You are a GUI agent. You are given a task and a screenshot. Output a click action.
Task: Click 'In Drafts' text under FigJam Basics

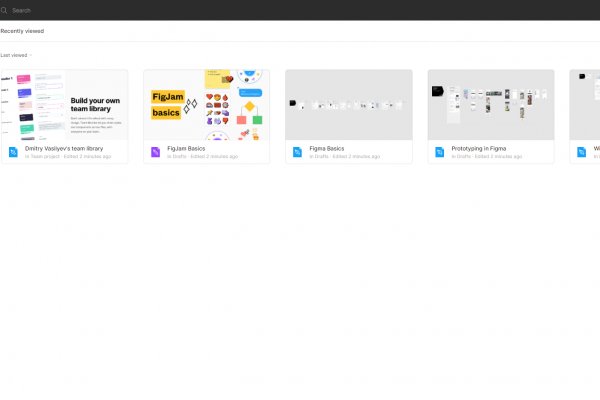point(177,157)
